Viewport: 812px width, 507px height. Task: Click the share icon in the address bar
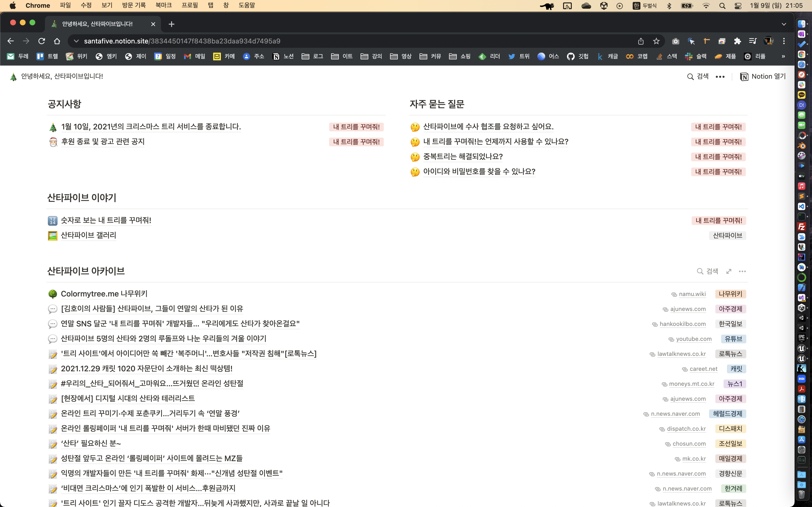(x=641, y=41)
